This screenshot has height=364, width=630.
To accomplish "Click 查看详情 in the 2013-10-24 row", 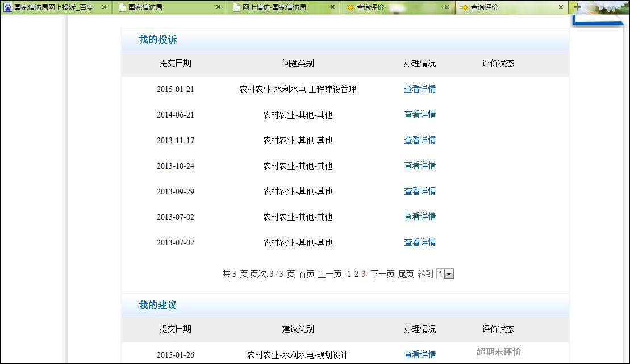I will 420,166.
